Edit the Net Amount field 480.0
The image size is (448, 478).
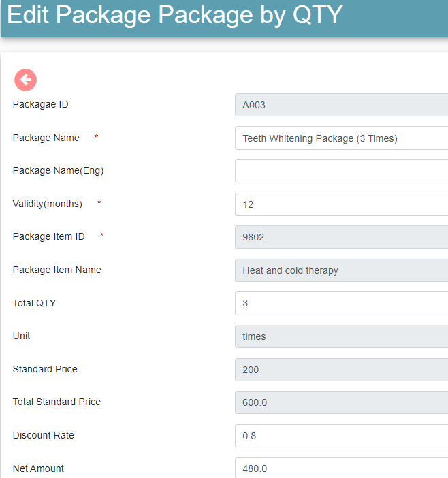[341, 468]
